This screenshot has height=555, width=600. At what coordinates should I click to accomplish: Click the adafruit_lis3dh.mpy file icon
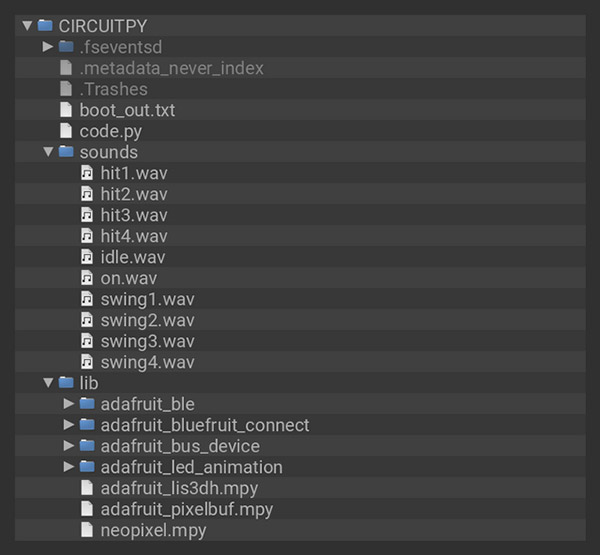(x=87, y=488)
